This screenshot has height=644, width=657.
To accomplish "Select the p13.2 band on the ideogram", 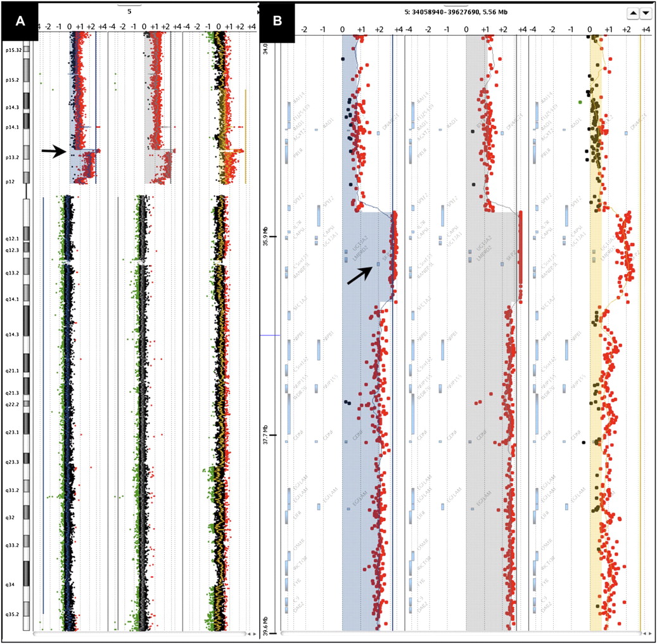I will coord(27,156).
